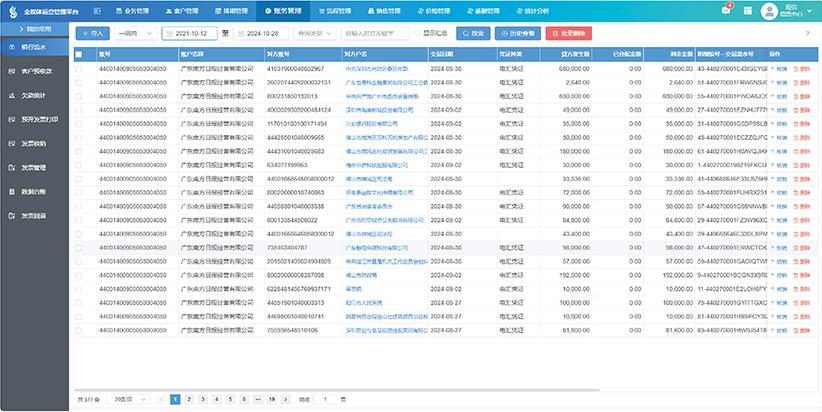Open the time range dropdown next to import
This screenshot has height=412, width=822.
tap(135, 34)
